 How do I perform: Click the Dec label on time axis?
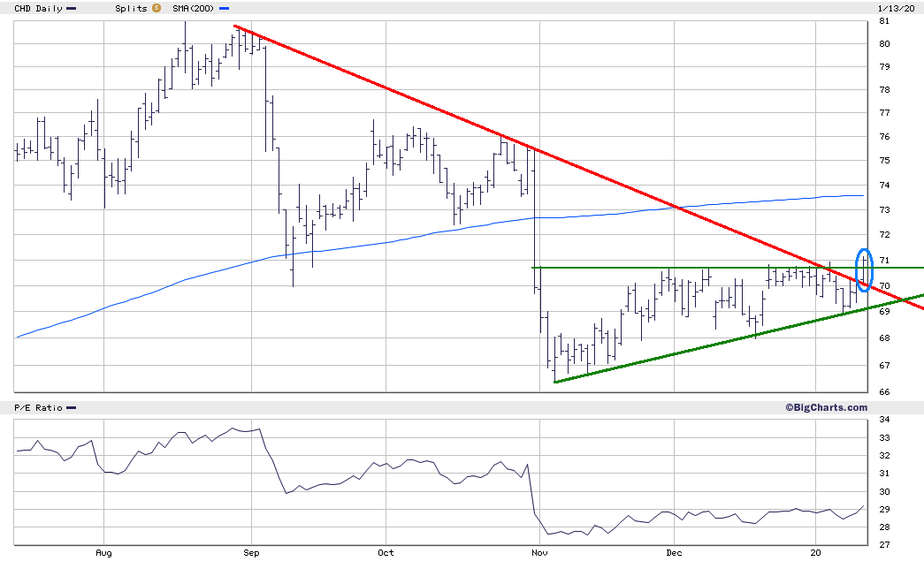674,553
